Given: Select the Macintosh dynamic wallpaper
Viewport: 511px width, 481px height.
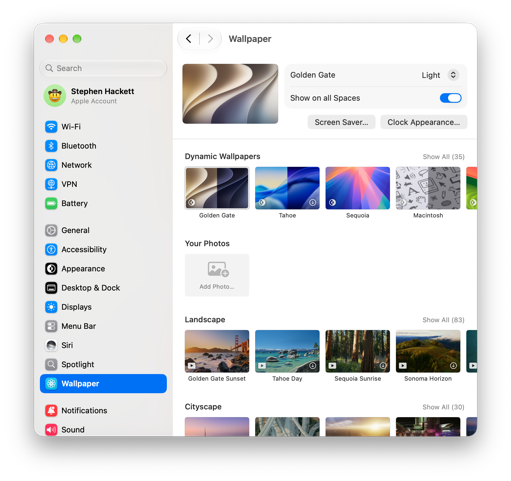Looking at the screenshot, I should [x=428, y=188].
